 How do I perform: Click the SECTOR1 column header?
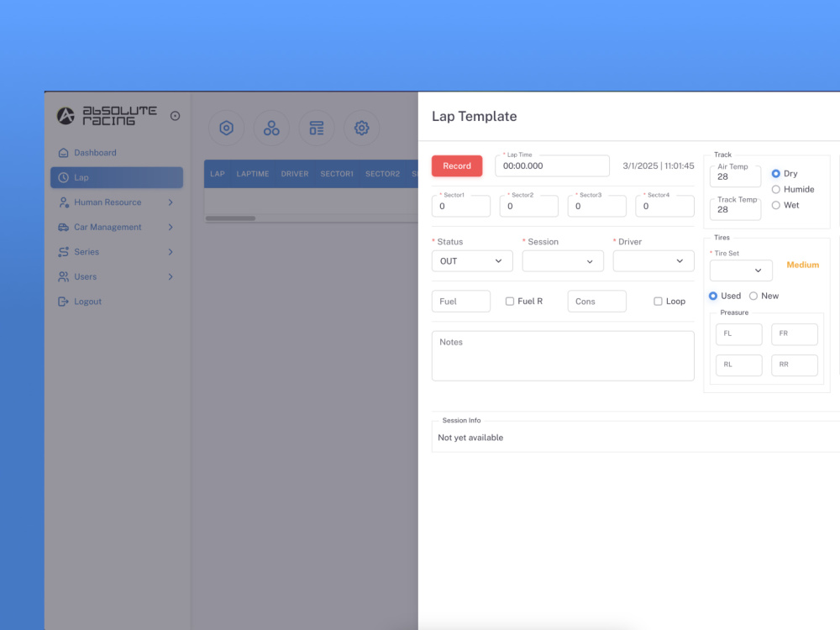(x=337, y=174)
